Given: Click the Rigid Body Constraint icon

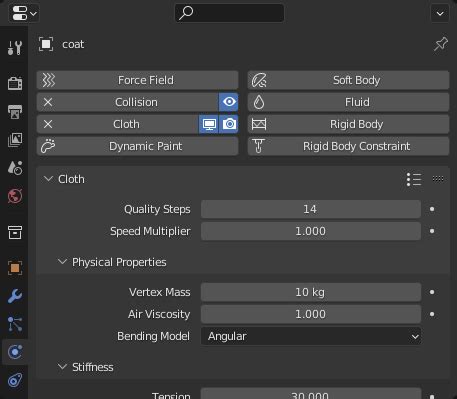Looking at the screenshot, I should (259, 146).
